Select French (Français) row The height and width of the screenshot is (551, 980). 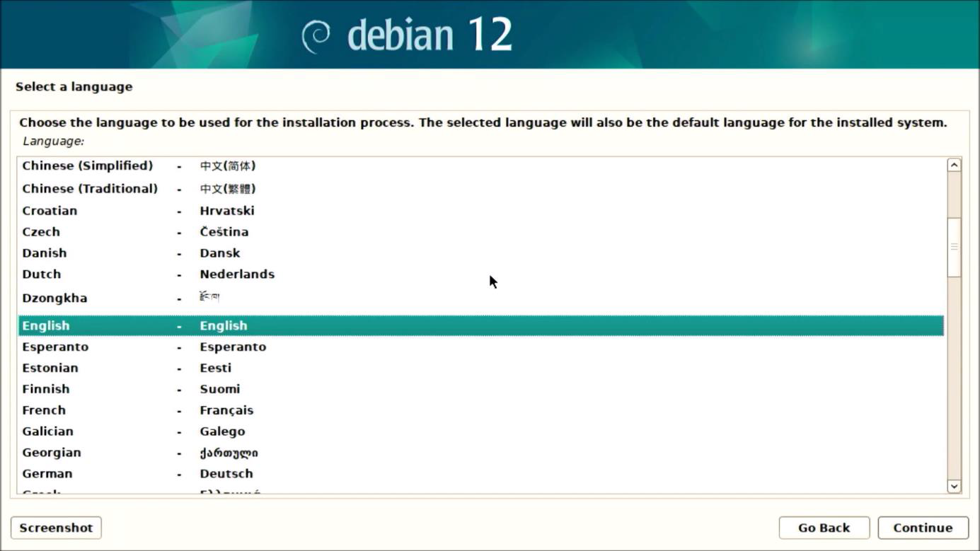(x=481, y=411)
